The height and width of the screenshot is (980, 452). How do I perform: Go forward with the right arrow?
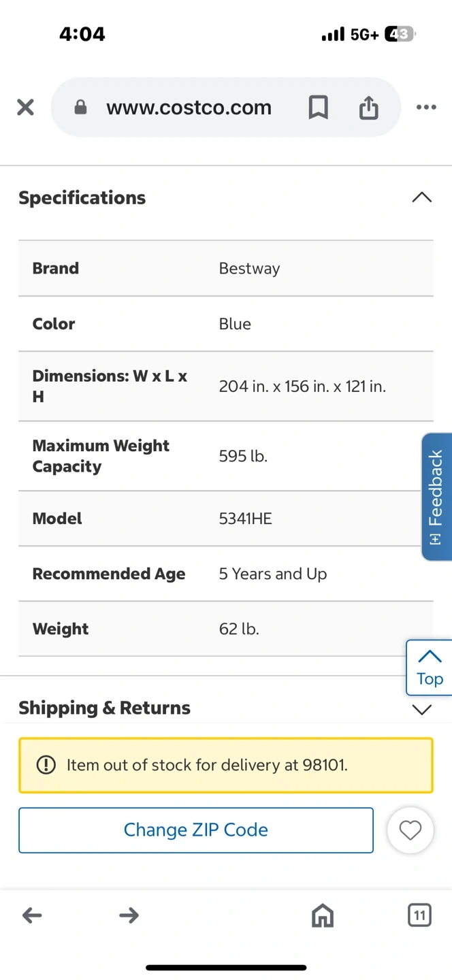pyautogui.click(x=129, y=915)
